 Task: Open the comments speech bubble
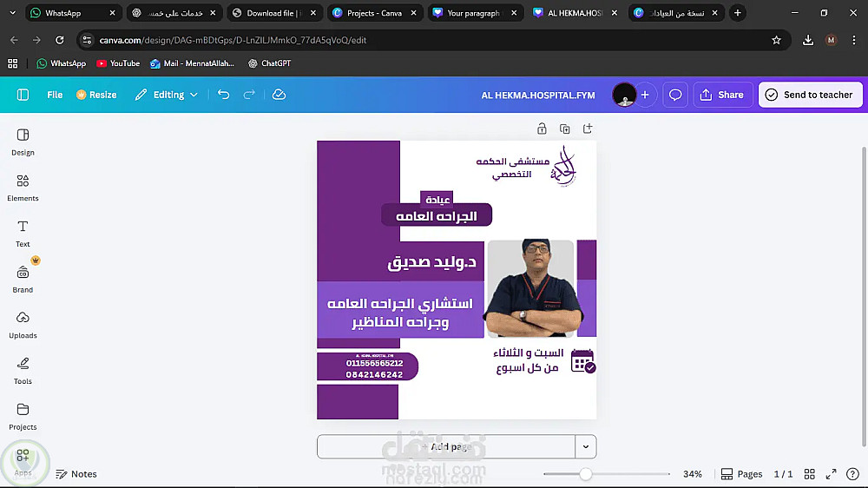(x=675, y=95)
